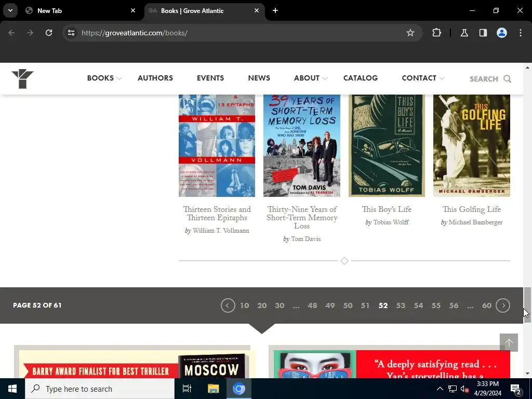532x399 pixels.
Task: Go to page 48 in pagination
Action: point(312,305)
